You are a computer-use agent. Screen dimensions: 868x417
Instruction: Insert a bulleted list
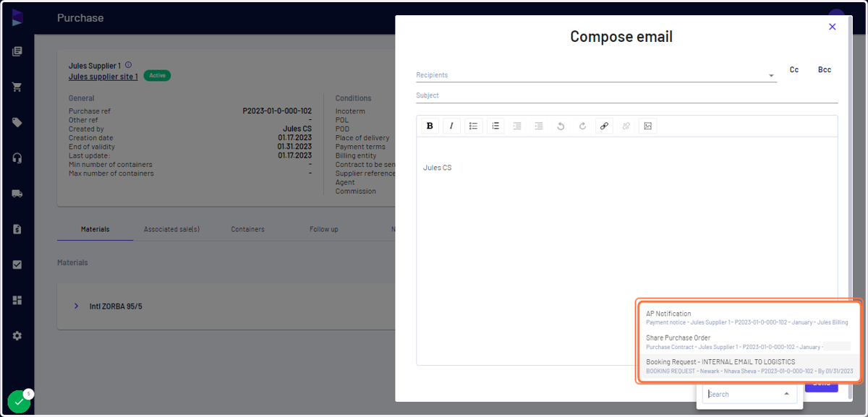click(474, 126)
